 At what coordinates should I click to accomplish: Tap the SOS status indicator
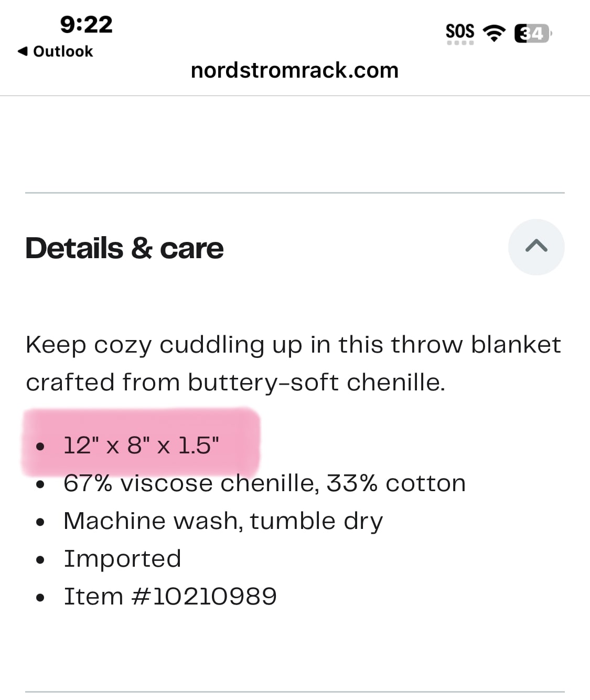tap(460, 33)
